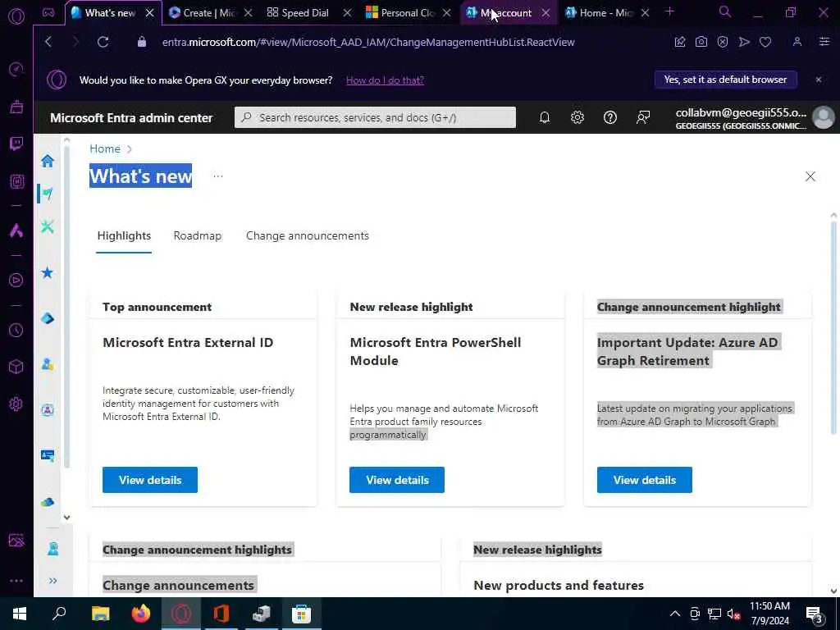
Task: Dismiss the default browser prompt bar
Action: pos(819,80)
